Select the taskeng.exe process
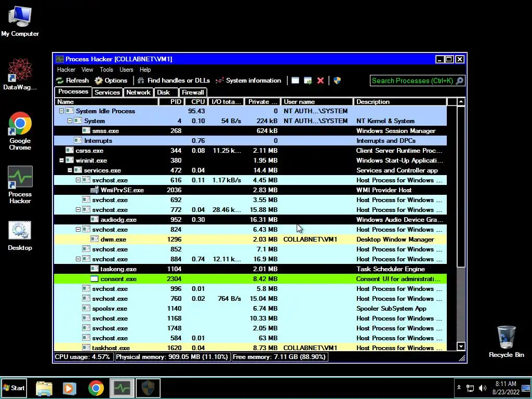 250,269
